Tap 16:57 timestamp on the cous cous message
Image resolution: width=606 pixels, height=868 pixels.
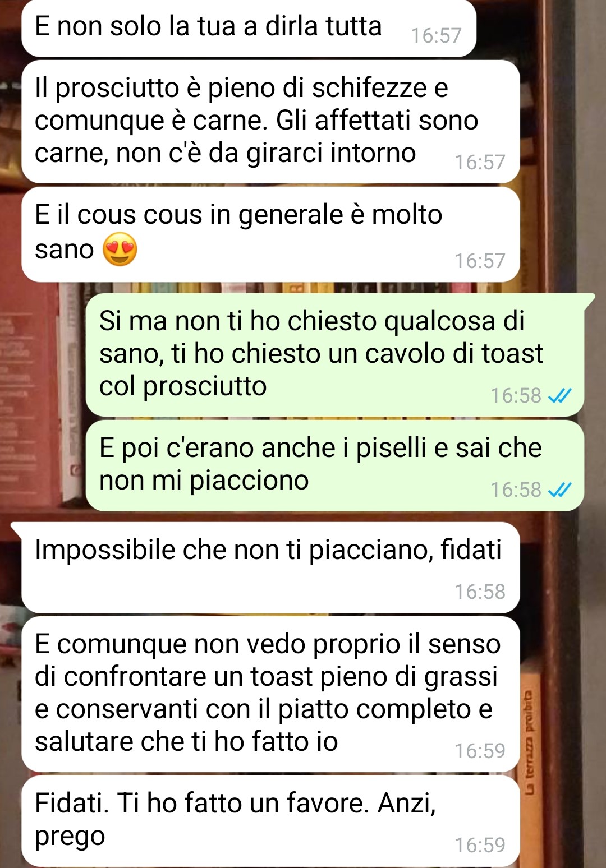[x=480, y=261]
